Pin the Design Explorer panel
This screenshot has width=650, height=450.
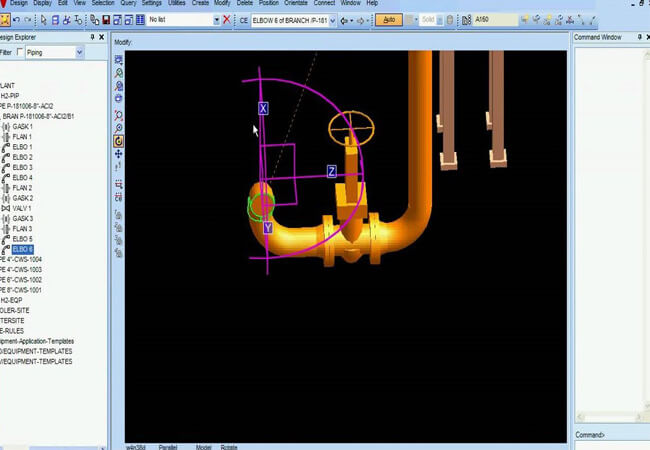[92, 37]
